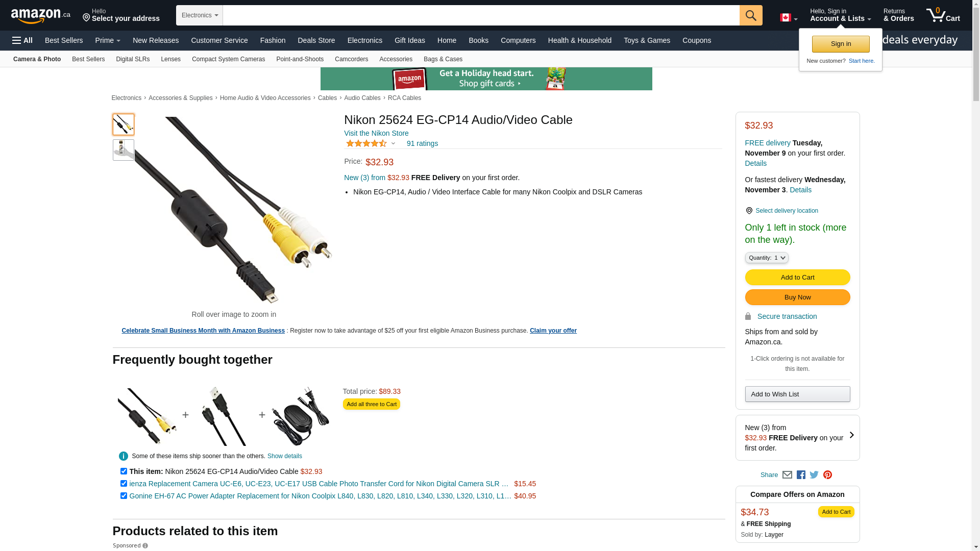
Task: Share product on Facebook
Action: pos(801,475)
